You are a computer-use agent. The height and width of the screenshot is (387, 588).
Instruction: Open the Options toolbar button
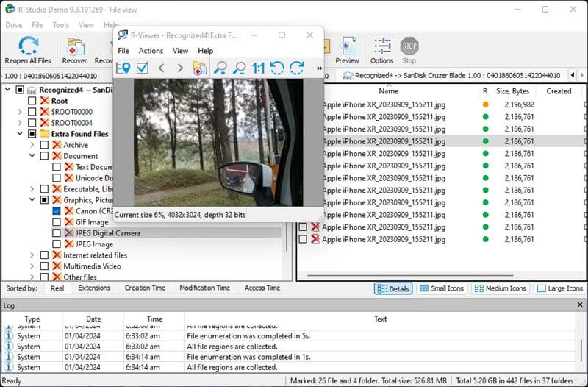tap(381, 50)
